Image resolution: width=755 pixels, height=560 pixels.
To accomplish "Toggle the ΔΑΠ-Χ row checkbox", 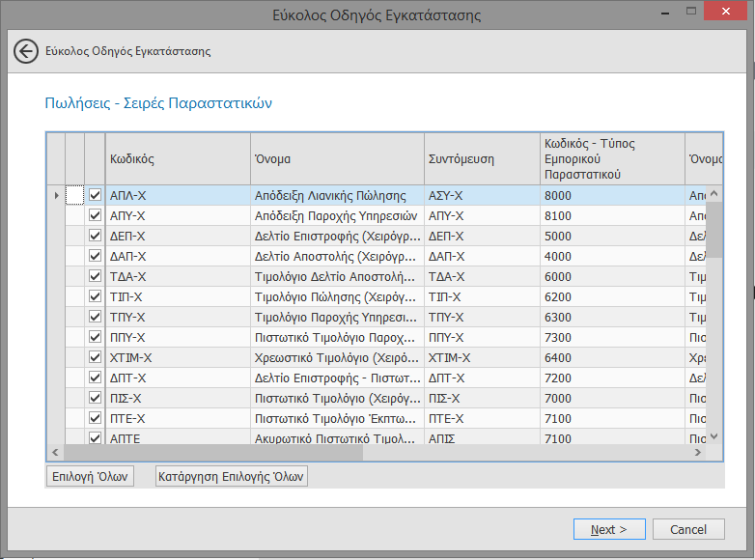I will 95,256.
